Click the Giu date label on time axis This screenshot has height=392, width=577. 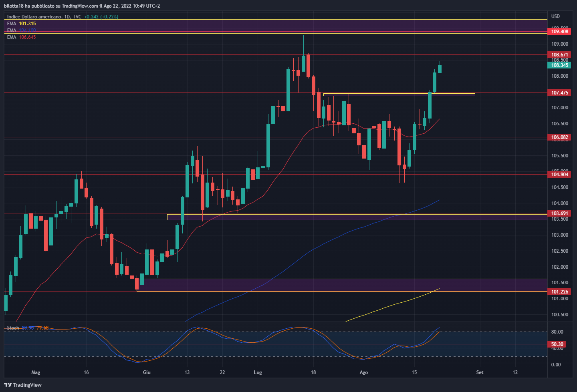point(147,372)
